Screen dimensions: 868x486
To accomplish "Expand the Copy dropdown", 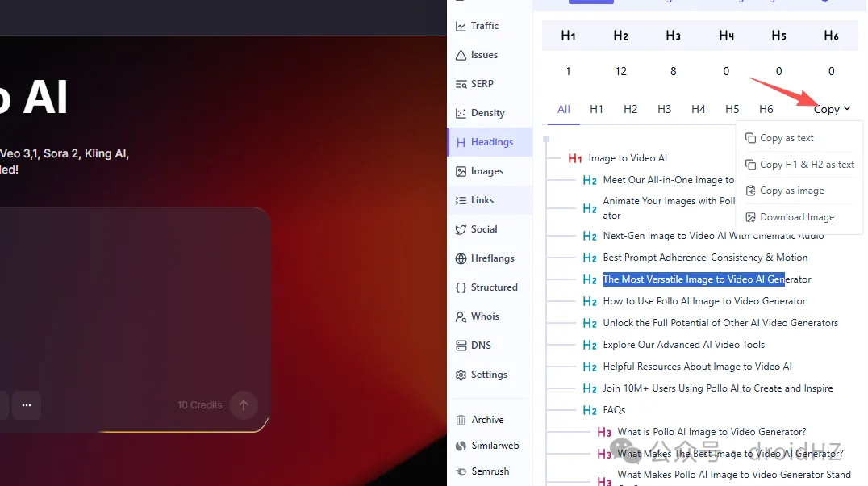I will tap(832, 109).
